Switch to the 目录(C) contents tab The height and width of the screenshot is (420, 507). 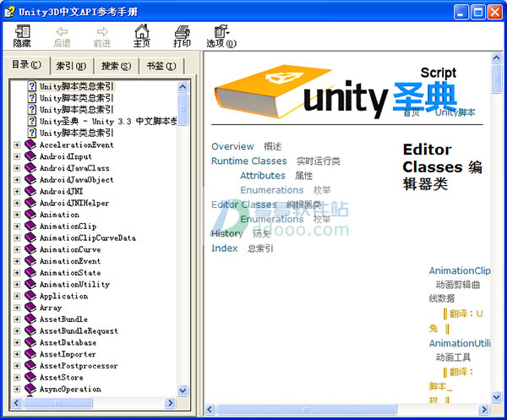coord(26,65)
